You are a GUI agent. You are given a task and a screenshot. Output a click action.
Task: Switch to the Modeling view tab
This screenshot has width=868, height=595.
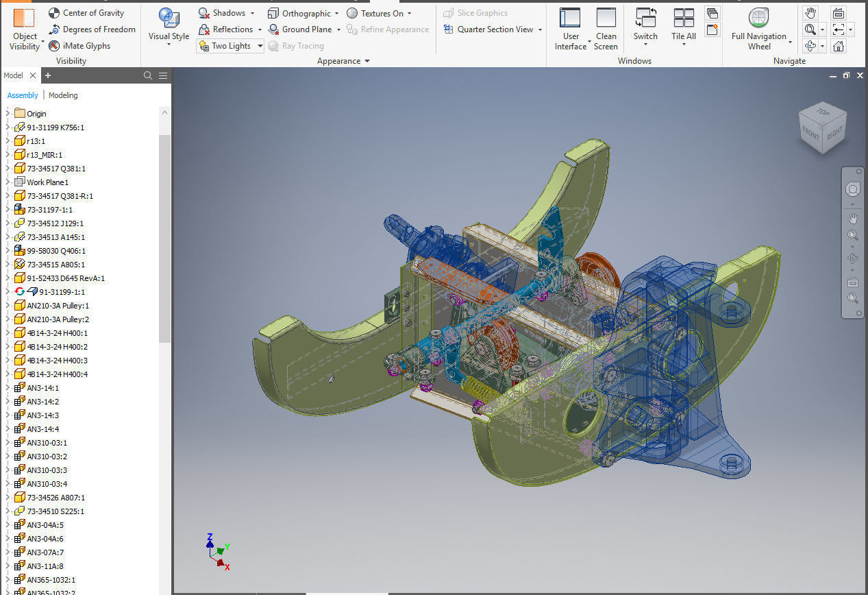[63, 95]
